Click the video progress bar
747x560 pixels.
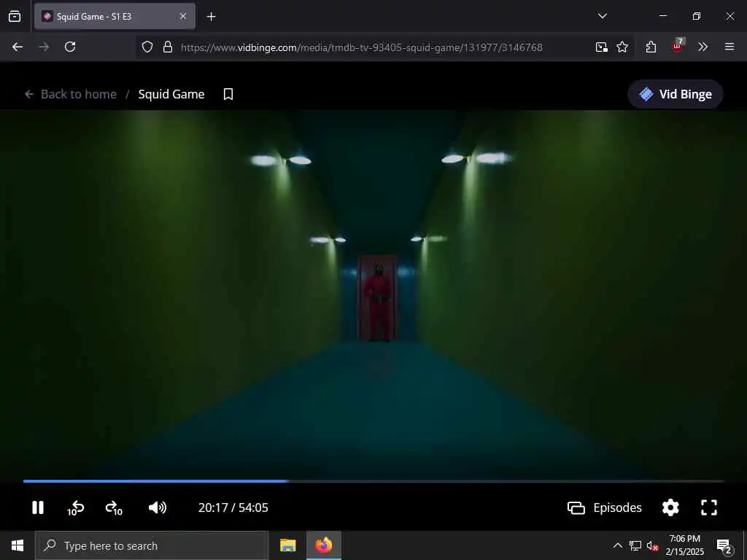point(373,481)
